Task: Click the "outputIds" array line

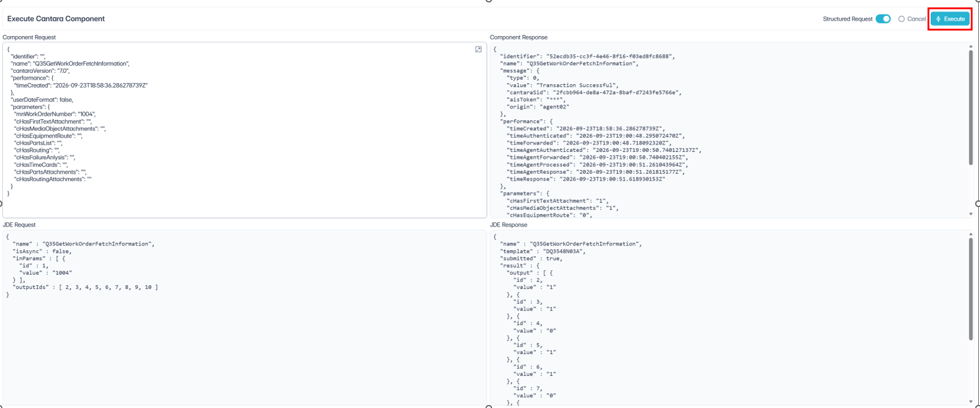Action: (85, 287)
